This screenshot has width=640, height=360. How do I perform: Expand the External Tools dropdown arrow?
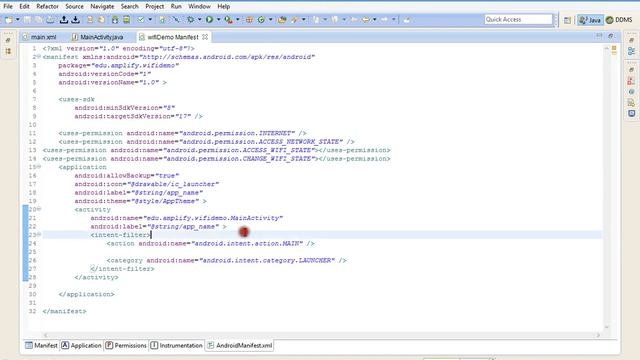tap(238, 20)
